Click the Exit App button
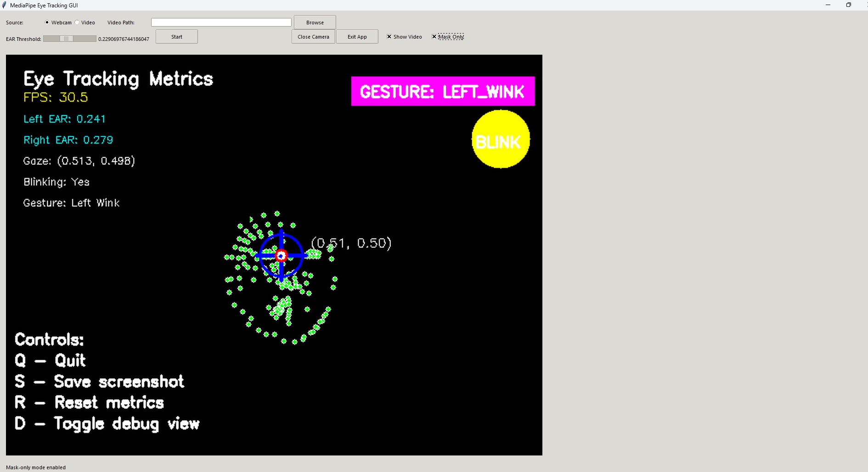 [357, 37]
